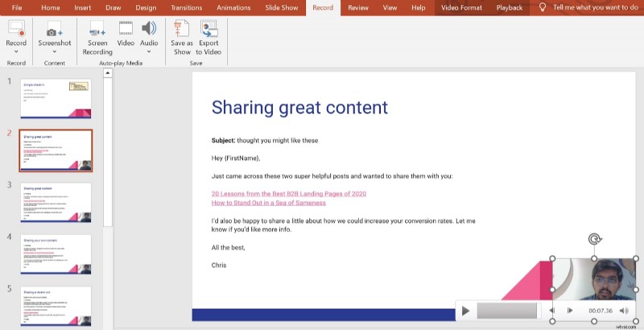Open the Video Format tab
Viewport: 644px width, 330px height.
click(x=461, y=7)
